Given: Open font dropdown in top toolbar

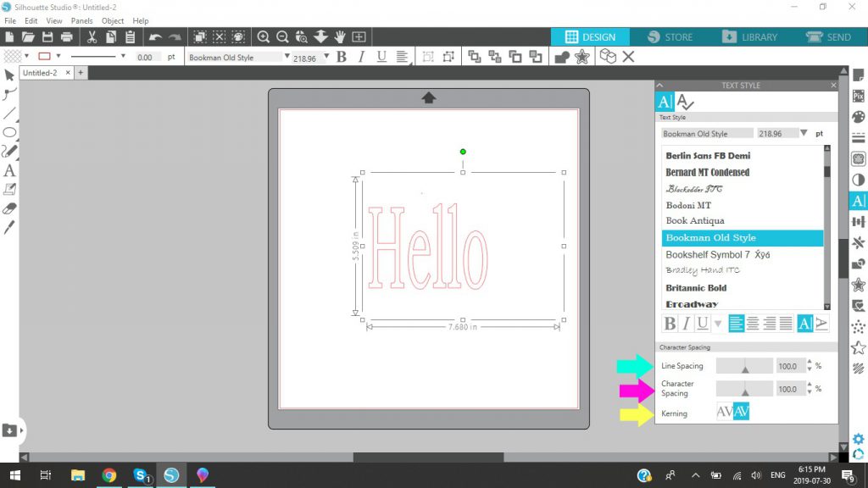Looking at the screenshot, I should point(287,57).
